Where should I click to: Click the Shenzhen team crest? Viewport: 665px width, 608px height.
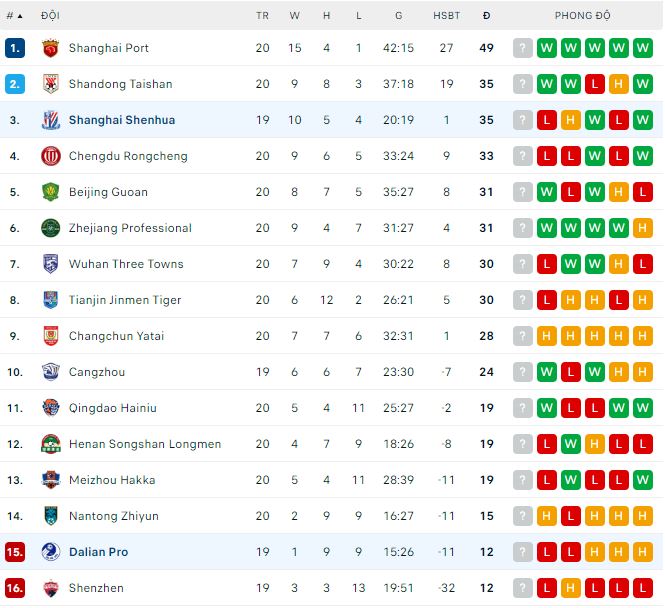coord(50,588)
